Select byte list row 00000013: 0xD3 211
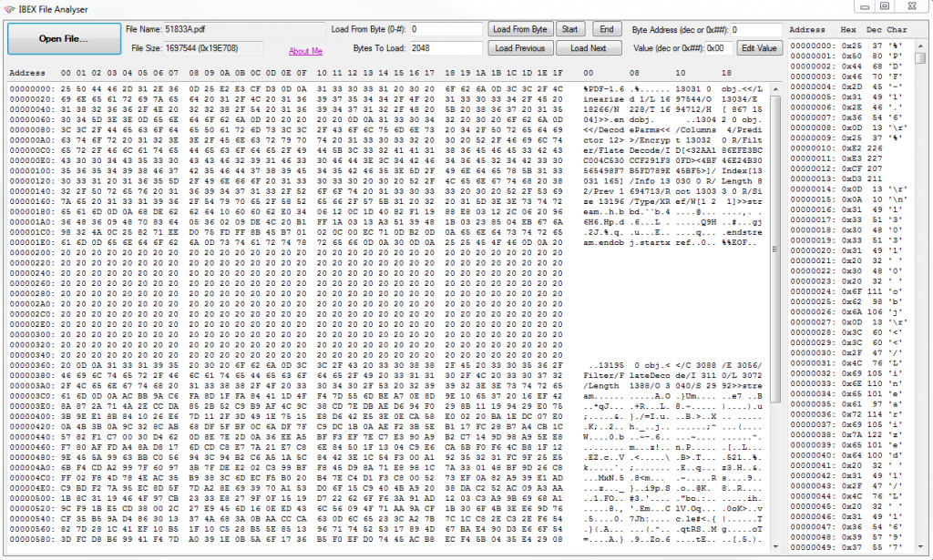 (x=847, y=179)
